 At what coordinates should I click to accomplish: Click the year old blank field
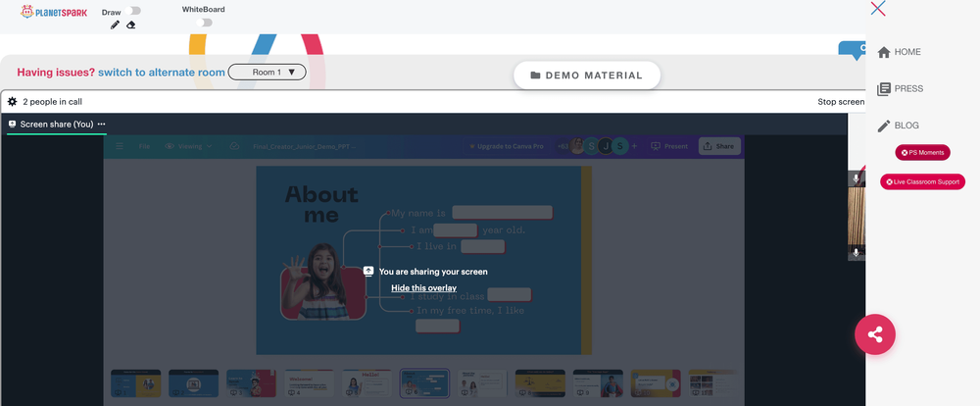click(x=455, y=230)
